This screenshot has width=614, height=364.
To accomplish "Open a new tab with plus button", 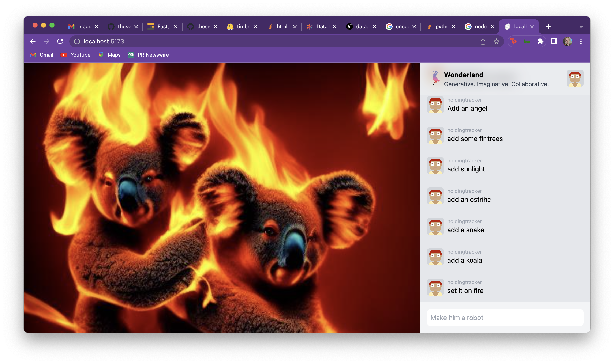I will coord(548,26).
